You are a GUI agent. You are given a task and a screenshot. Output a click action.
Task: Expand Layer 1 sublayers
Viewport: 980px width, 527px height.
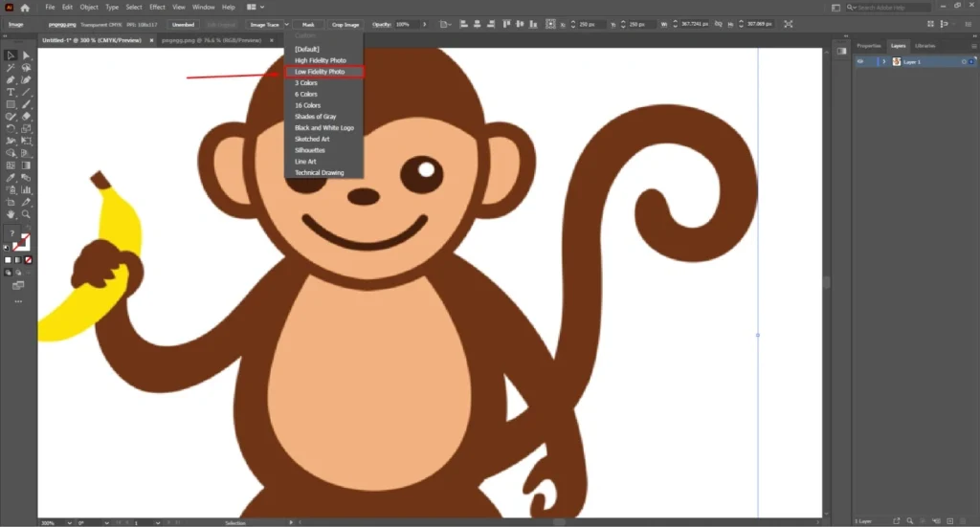pos(883,62)
